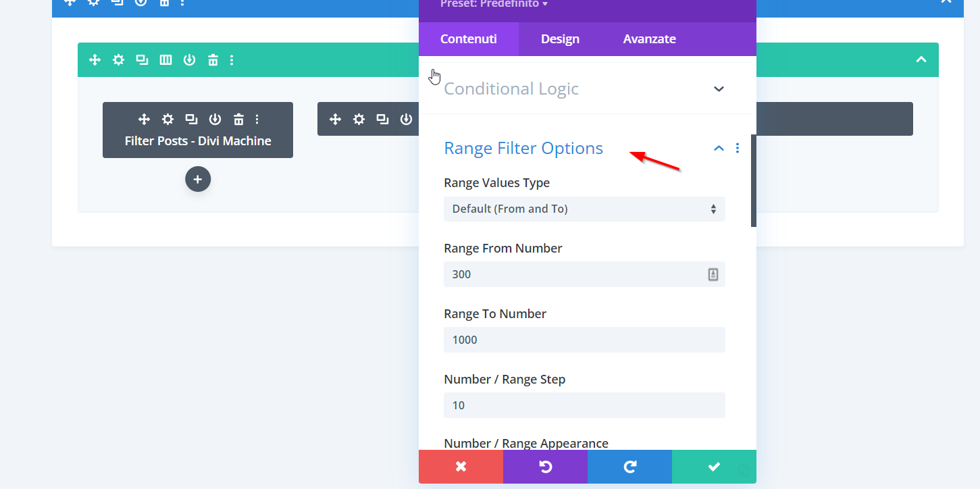Save Filter Posts module to library
The height and width of the screenshot is (489, 980).
coord(215,120)
